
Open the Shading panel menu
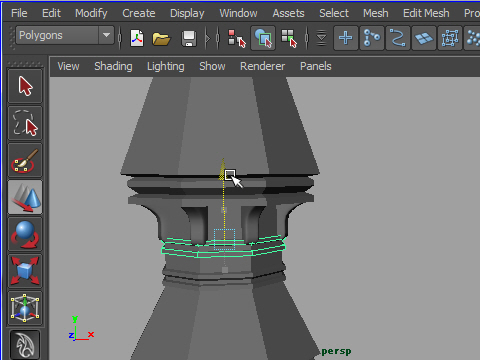[113, 66]
